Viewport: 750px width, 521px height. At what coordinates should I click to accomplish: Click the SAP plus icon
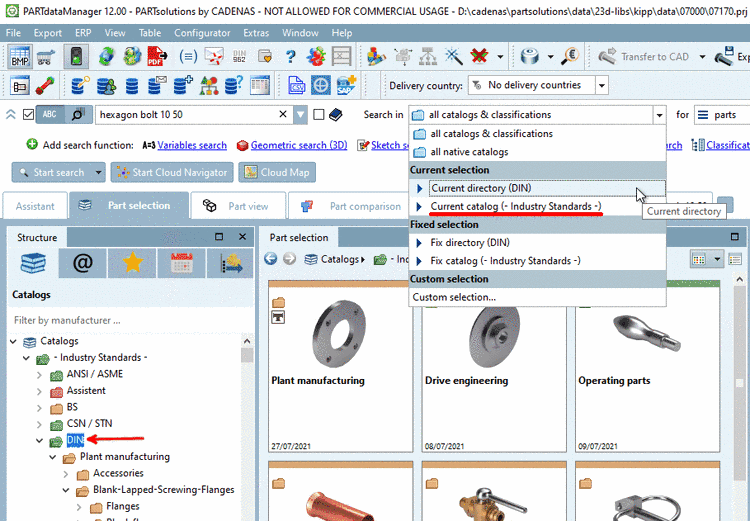[x=346, y=86]
